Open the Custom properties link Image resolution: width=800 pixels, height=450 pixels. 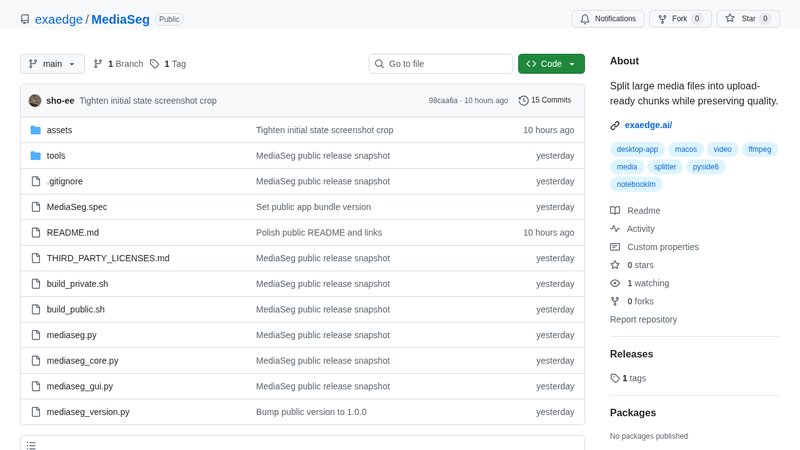tap(655, 247)
